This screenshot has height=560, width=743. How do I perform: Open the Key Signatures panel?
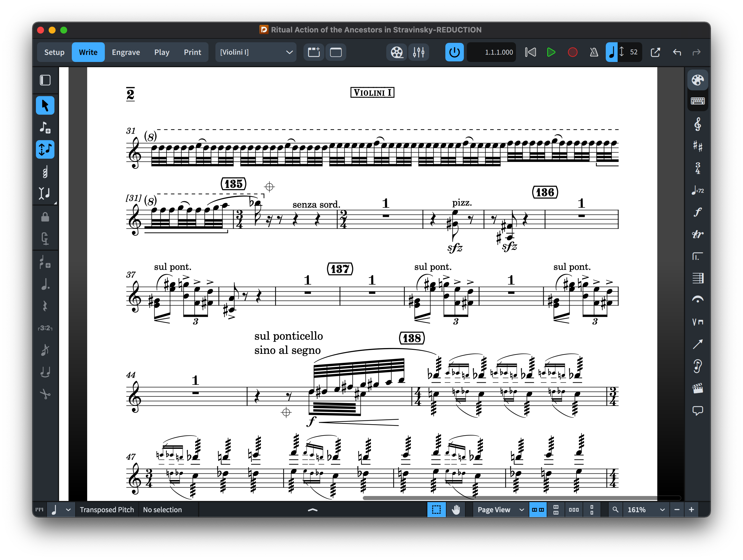coord(697,146)
